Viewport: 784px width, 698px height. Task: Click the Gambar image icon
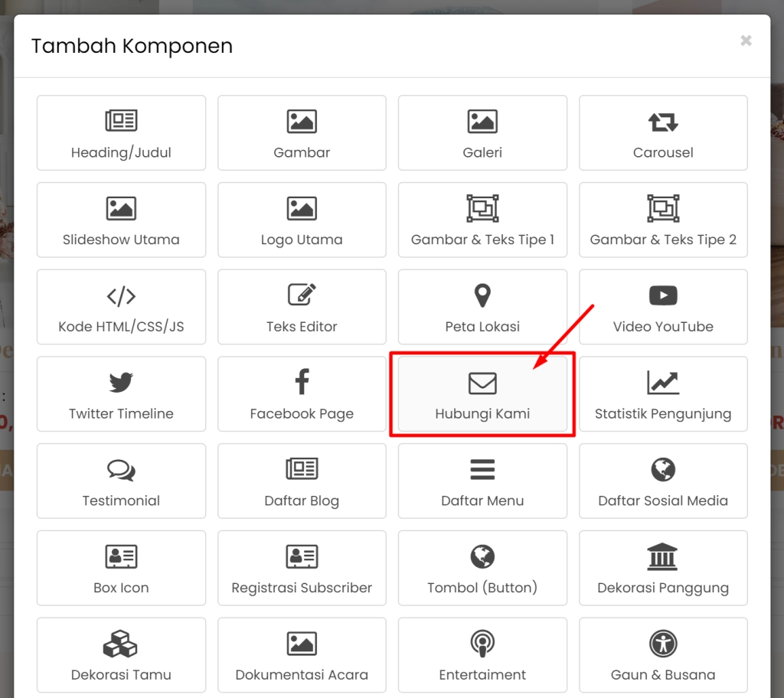pos(302,121)
